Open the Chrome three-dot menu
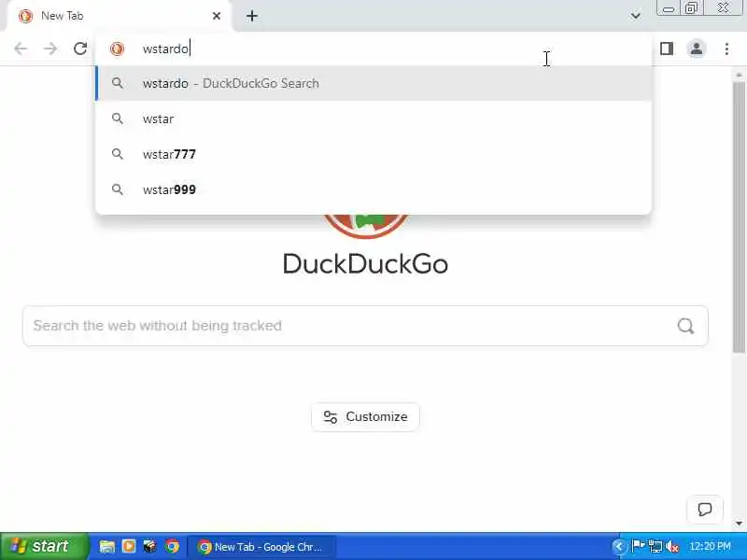The image size is (747, 560). pyautogui.click(x=726, y=49)
